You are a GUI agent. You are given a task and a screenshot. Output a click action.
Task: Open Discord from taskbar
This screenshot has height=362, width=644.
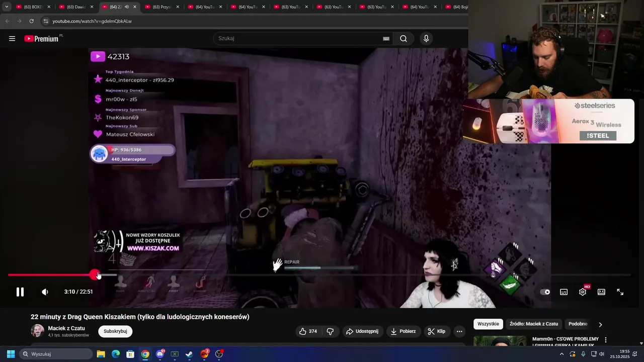(160, 354)
